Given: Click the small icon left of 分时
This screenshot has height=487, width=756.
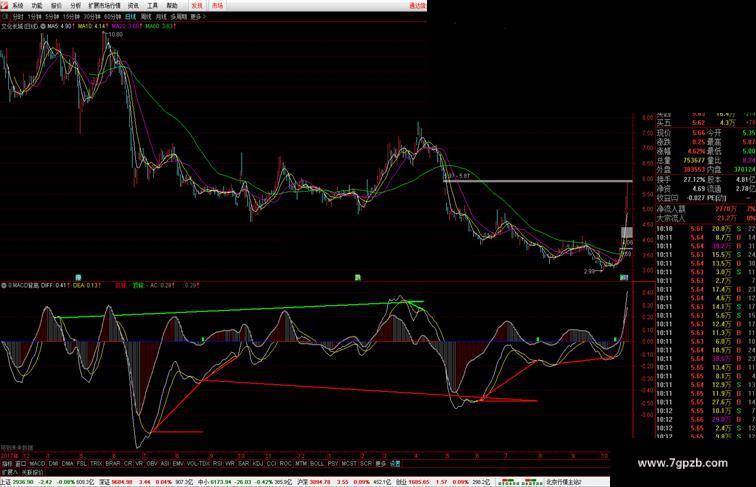Looking at the screenshot, I should [x=5, y=16].
